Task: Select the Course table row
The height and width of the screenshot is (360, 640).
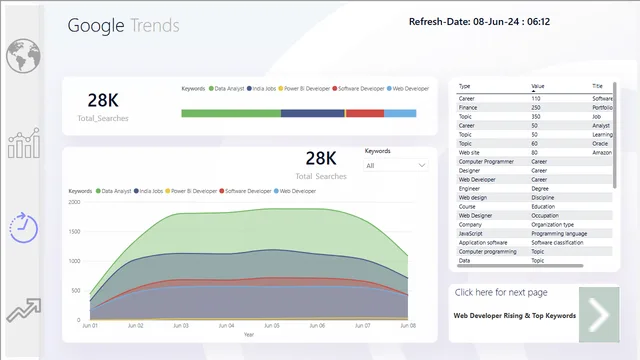Action: point(534,207)
